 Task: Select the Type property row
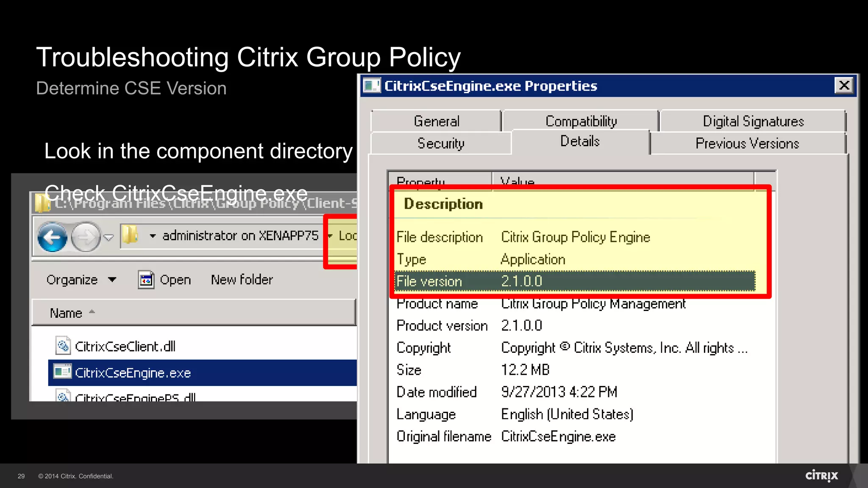click(x=575, y=259)
